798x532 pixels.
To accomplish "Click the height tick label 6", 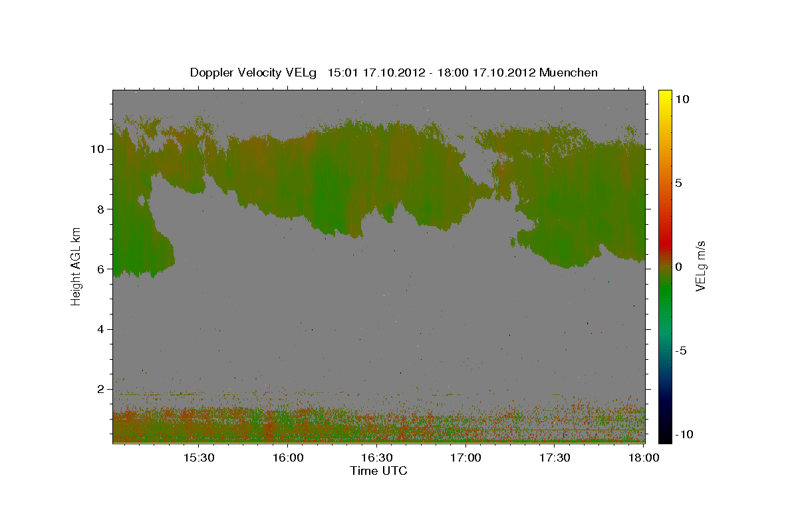I will click(102, 269).
